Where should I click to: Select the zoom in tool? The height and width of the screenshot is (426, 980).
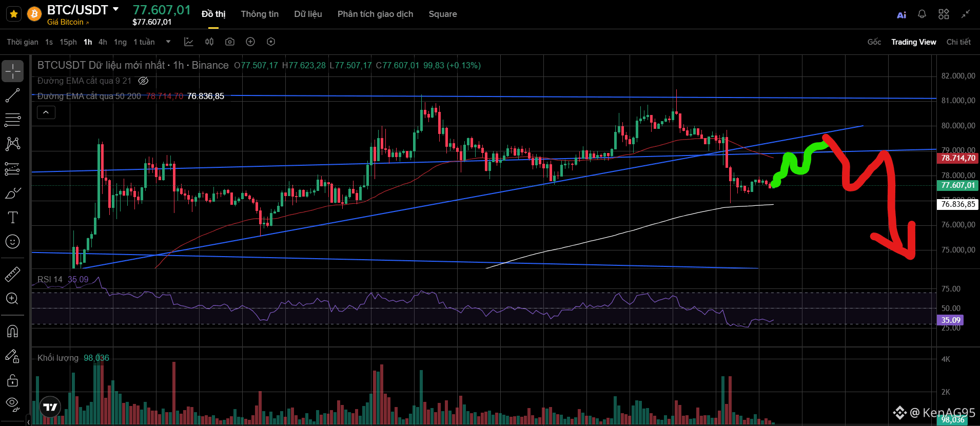pyautogui.click(x=13, y=299)
